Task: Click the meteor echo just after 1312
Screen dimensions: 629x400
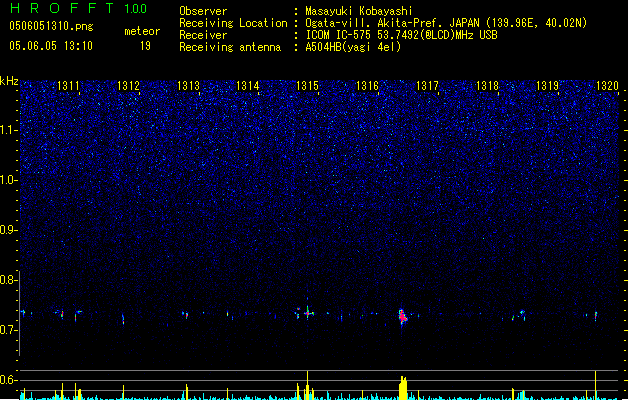Action: pos(123,319)
